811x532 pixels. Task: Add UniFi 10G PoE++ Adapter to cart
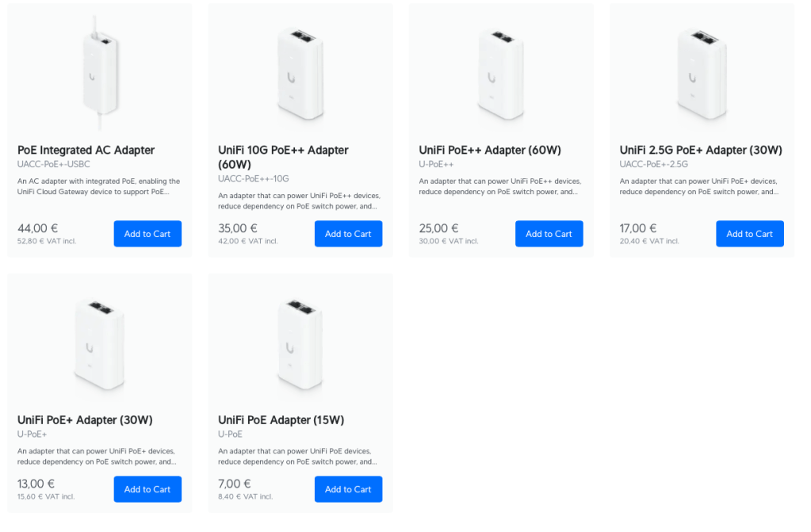348,234
